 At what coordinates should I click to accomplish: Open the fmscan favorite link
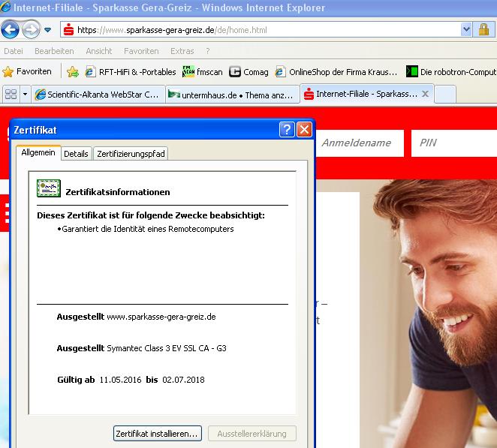click(203, 72)
